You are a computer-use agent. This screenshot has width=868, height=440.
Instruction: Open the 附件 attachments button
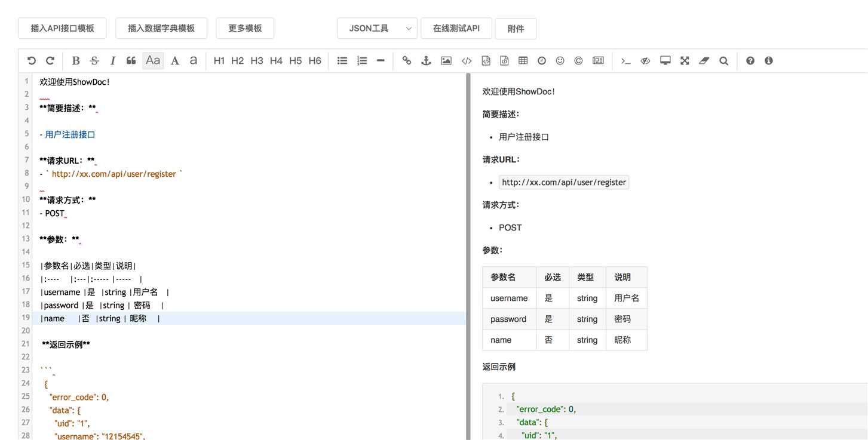click(x=516, y=29)
